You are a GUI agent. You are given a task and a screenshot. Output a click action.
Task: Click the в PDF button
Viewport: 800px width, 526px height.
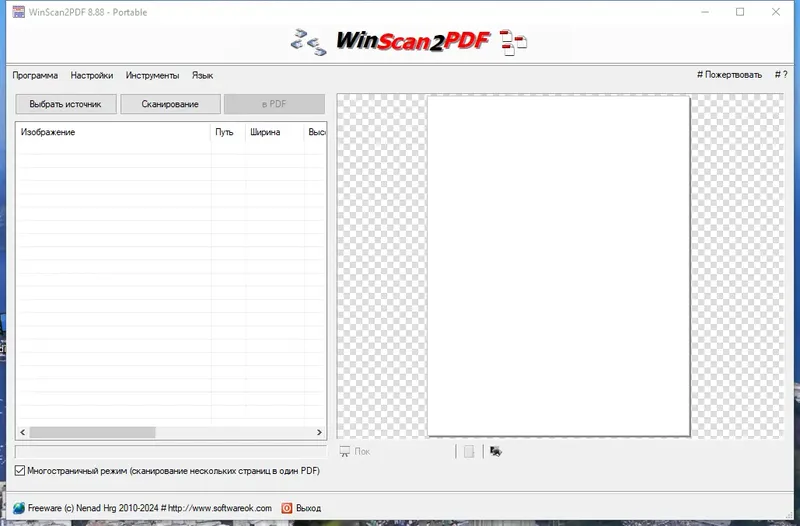coord(274,104)
